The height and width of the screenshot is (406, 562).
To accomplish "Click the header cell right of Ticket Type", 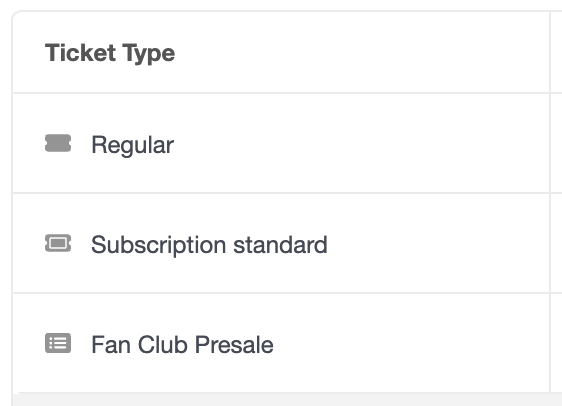I will pyautogui.click(x=557, y=52).
